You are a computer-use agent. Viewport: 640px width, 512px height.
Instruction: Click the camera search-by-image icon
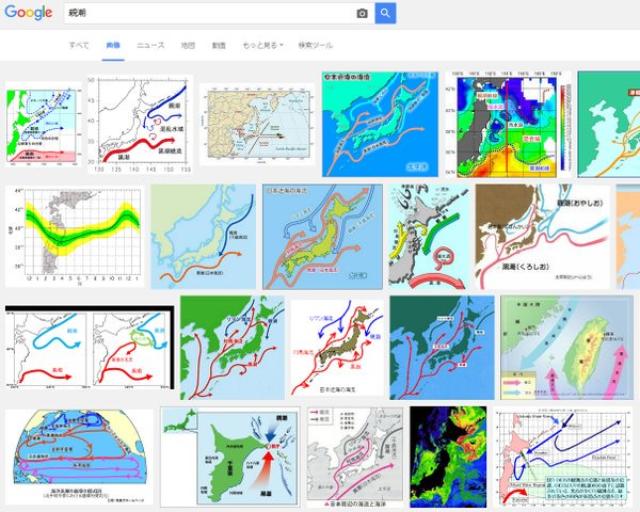pos(362,13)
